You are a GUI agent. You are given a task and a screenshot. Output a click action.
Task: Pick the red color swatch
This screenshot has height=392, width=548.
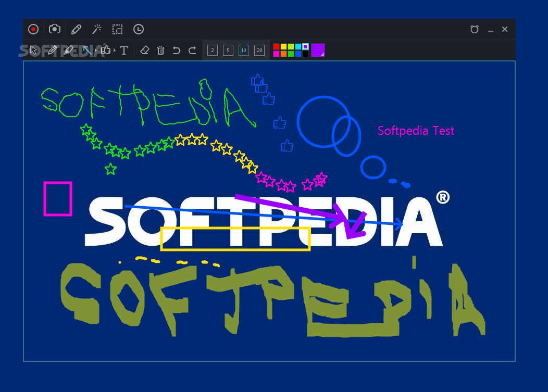[x=277, y=46]
